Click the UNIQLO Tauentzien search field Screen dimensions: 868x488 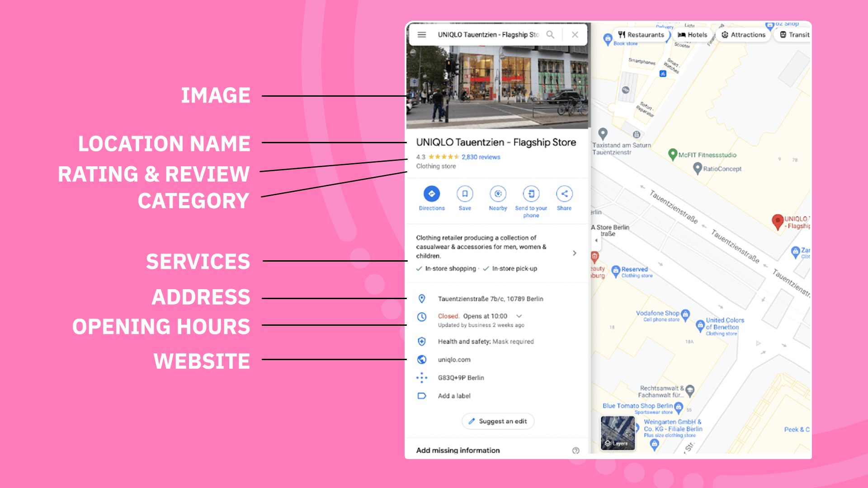(x=488, y=35)
